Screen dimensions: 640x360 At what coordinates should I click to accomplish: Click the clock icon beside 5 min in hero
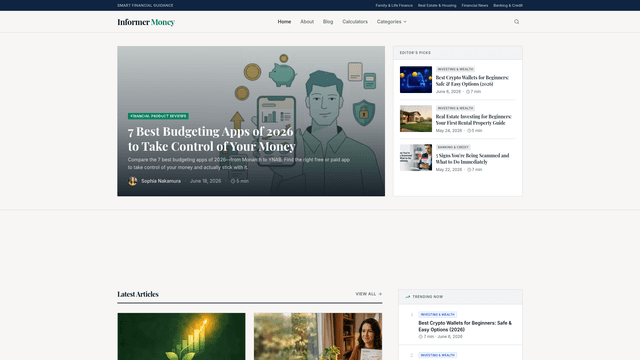[x=233, y=181]
